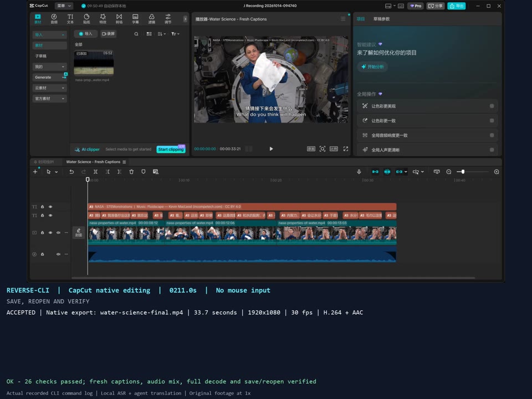Split the clip at the playhead
Viewport: 532px width, 399px height.
click(x=96, y=172)
